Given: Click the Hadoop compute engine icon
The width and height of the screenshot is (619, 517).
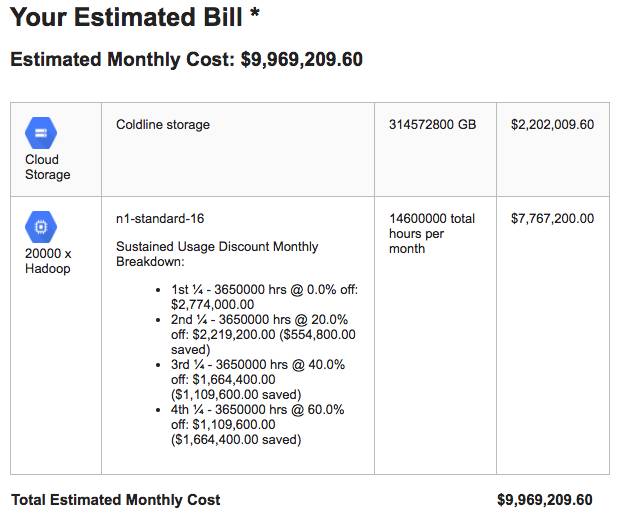Looking at the screenshot, I should [41, 227].
